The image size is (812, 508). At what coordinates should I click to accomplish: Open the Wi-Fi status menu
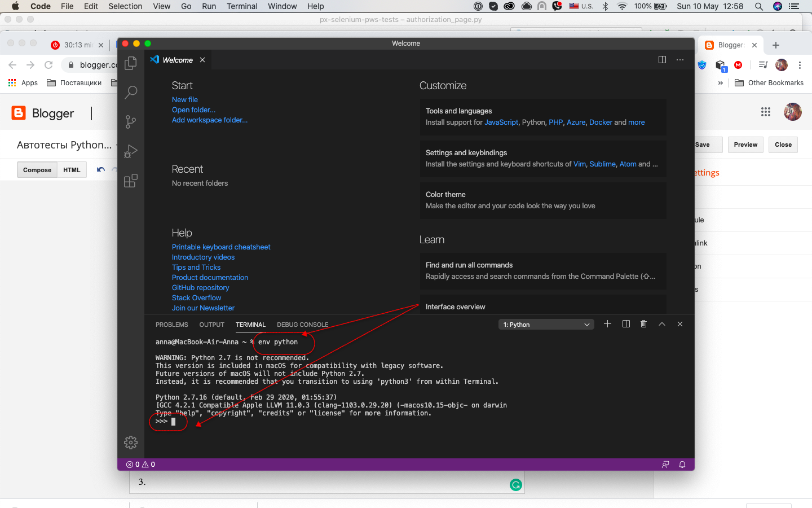coord(622,6)
